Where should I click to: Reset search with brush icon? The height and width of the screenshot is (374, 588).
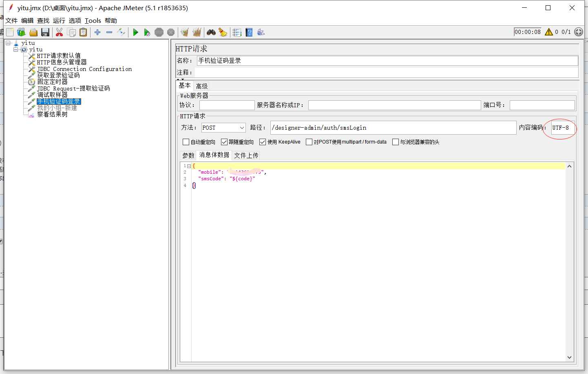tap(223, 32)
